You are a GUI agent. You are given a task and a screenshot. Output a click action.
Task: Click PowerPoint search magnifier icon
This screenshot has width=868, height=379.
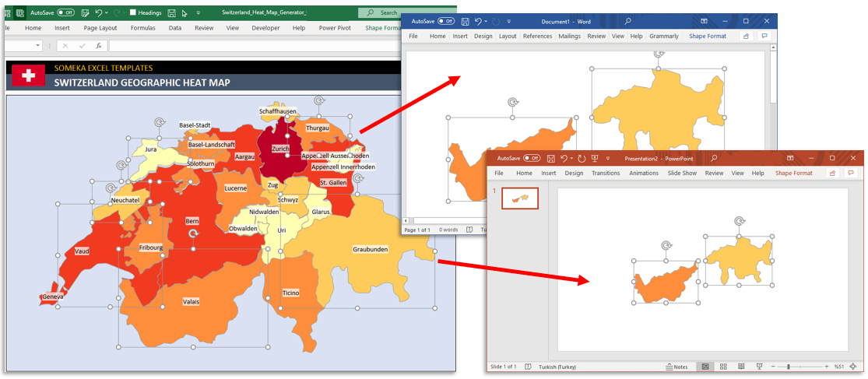714,158
